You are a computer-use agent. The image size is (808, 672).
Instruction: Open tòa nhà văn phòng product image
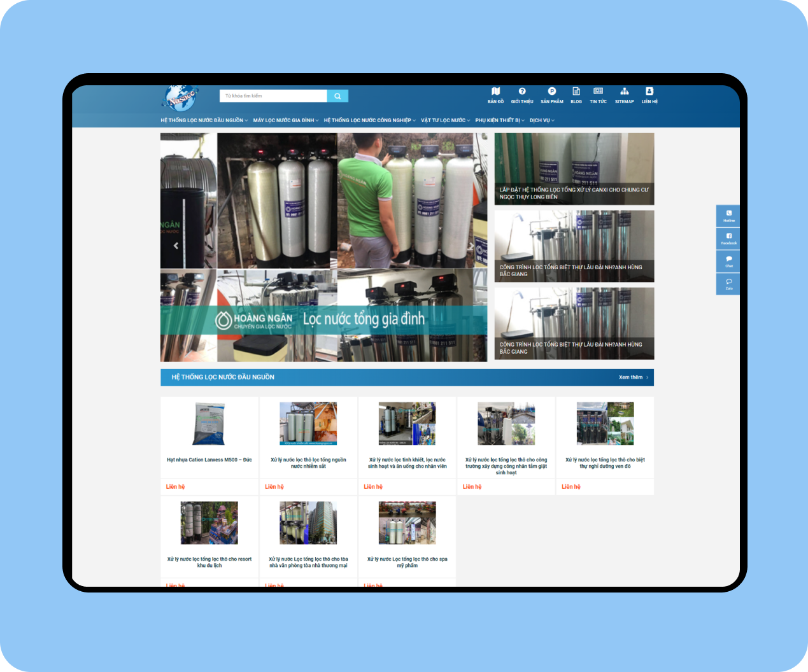[308, 523]
